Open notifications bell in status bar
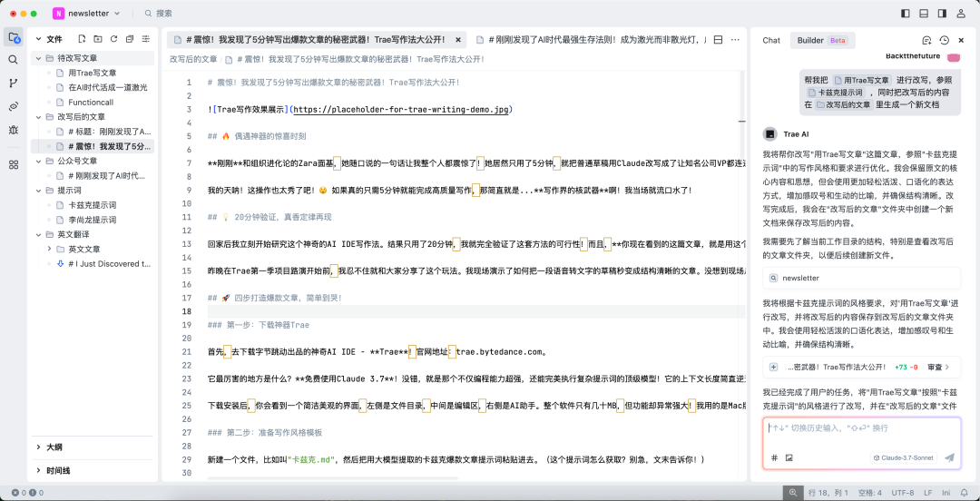 click(964, 493)
